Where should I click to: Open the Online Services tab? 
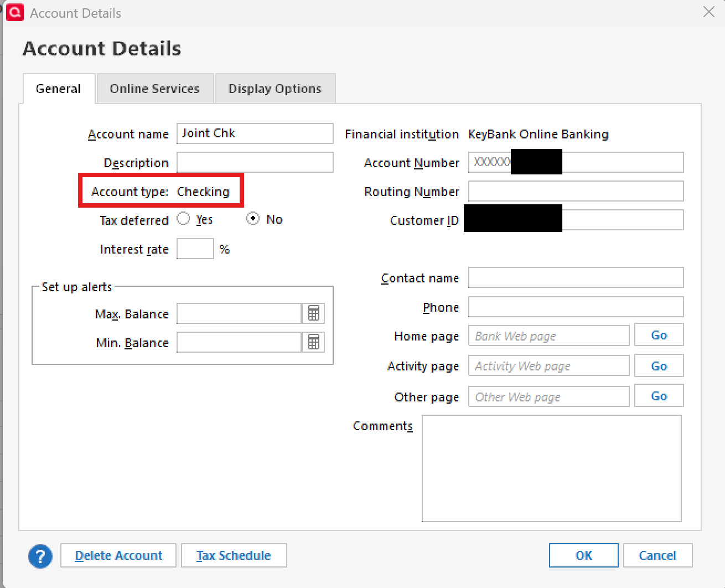coord(155,89)
